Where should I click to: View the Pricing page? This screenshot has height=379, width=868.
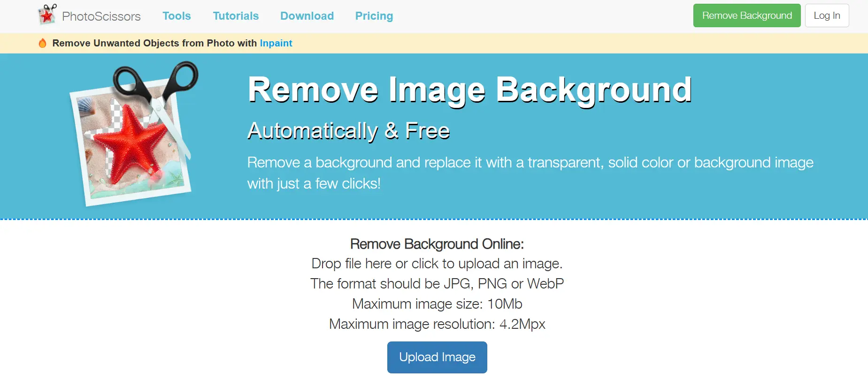coord(374,16)
